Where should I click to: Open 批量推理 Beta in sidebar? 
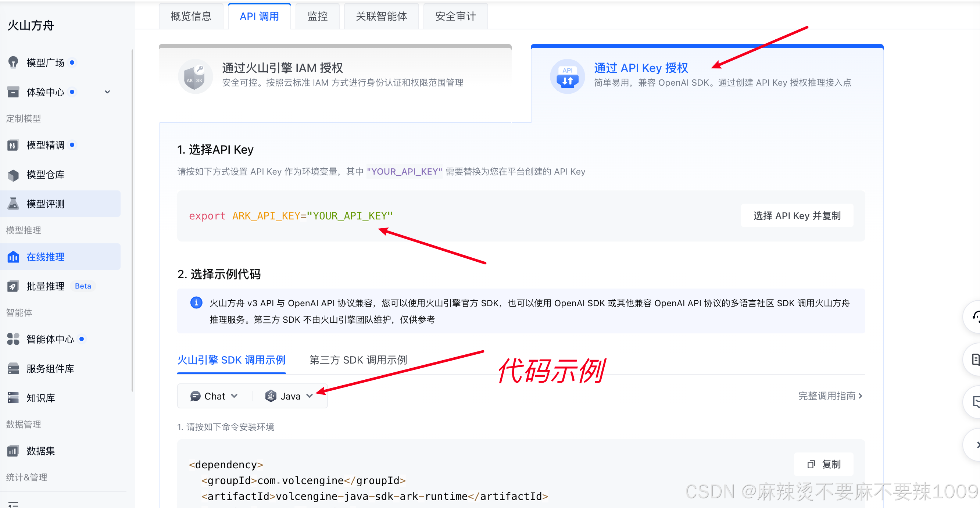[x=45, y=286]
